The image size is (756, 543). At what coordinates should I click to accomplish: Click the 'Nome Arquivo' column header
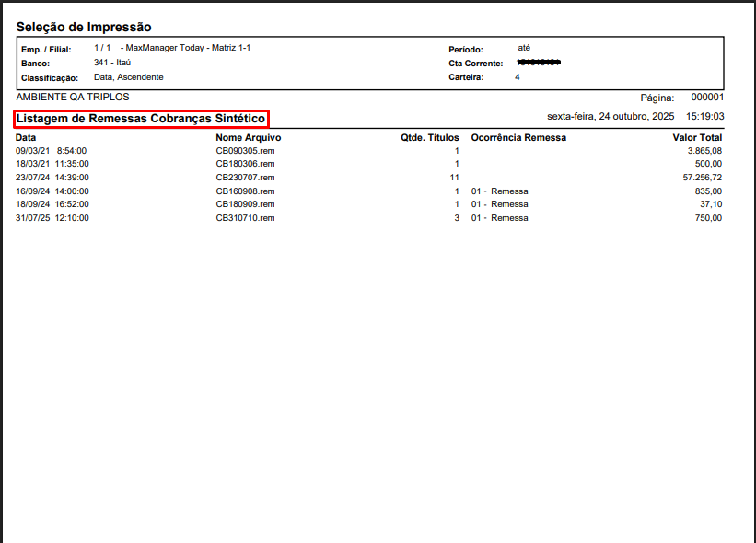[x=249, y=137]
